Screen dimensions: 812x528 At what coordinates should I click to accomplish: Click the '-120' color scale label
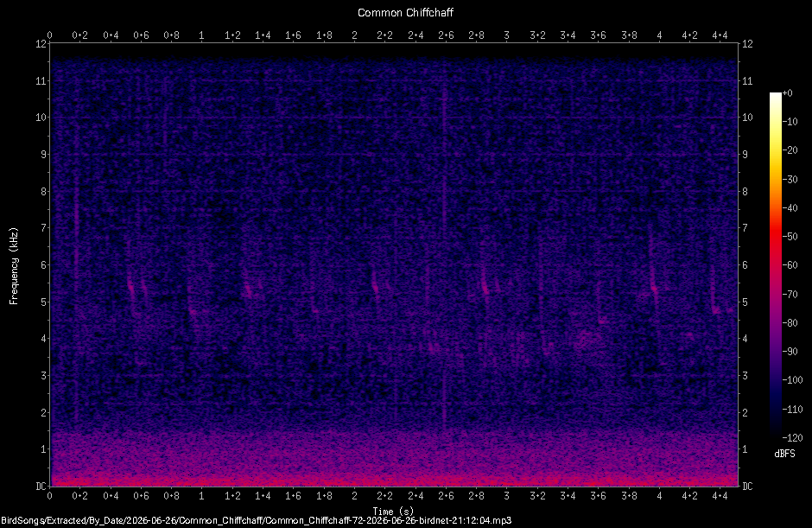pyautogui.click(x=792, y=438)
